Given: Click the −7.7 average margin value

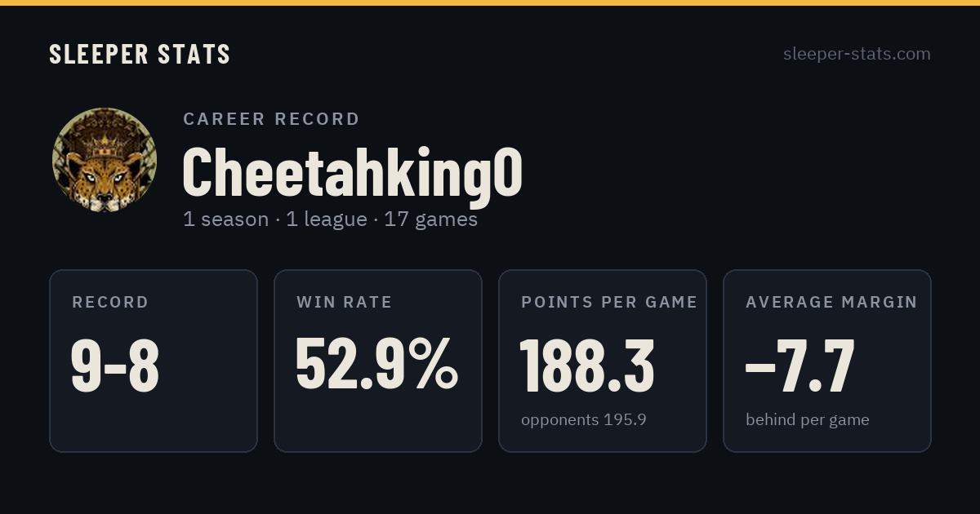Looking at the screenshot, I should [800, 366].
